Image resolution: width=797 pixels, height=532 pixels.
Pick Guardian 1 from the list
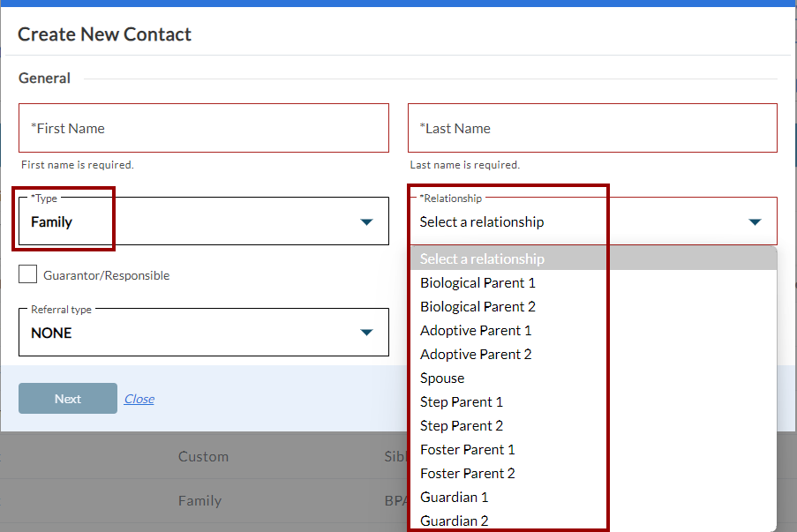coord(455,497)
